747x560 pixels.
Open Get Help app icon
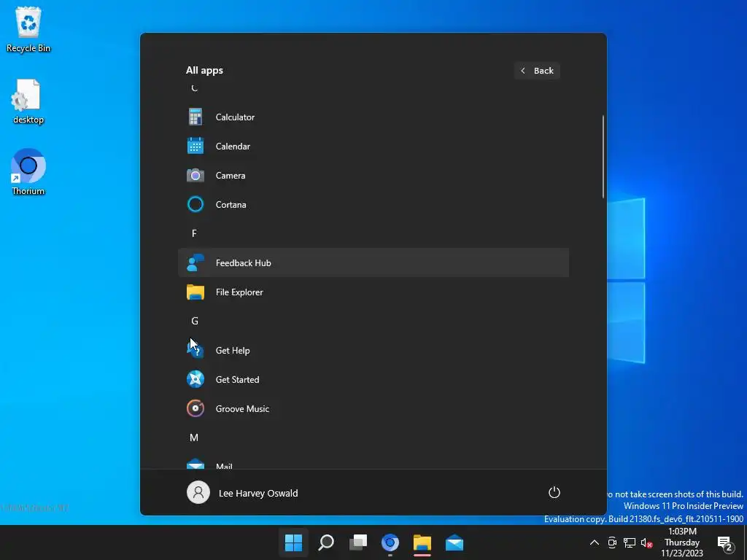196,350
